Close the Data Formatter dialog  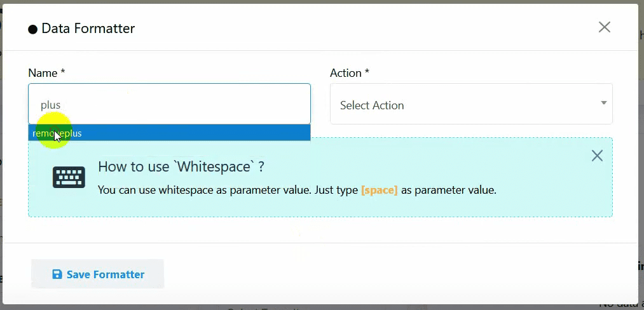pos(604,27)
